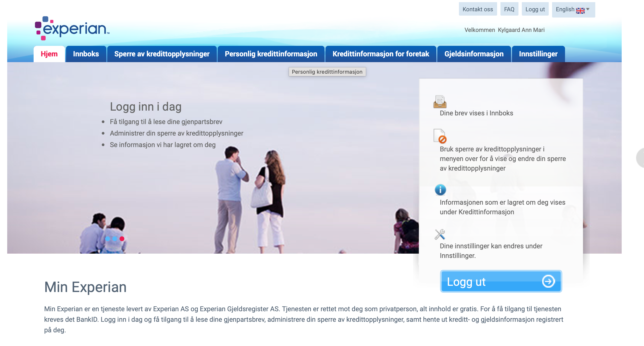This screenshot has height=346, width=644.
Task: Open the Hjem tab
Action: pyautogui.click(x=49, y=54)
